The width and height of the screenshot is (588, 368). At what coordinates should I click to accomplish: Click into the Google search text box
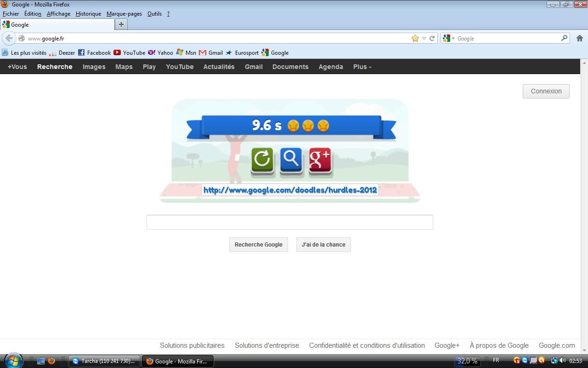pos(290,222)
